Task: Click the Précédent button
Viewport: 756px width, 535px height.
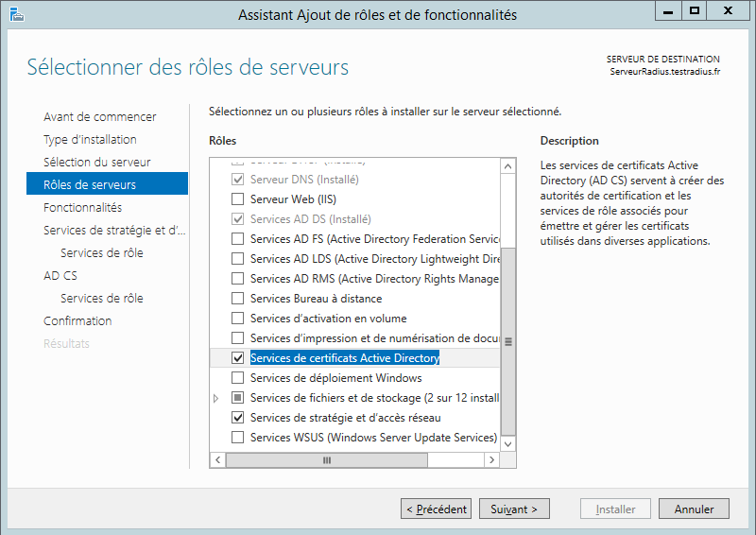Action: tap(436, 509)
